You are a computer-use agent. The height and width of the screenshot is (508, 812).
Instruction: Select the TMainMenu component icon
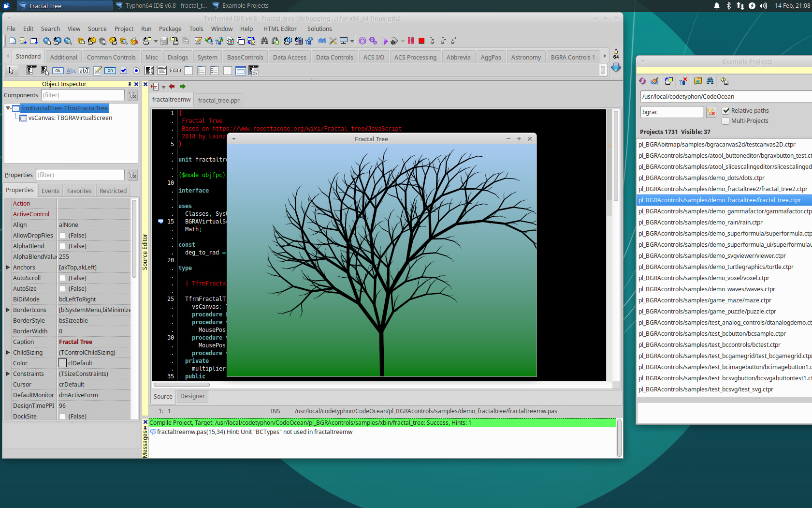pyautogui.click(x=32, y=71)
